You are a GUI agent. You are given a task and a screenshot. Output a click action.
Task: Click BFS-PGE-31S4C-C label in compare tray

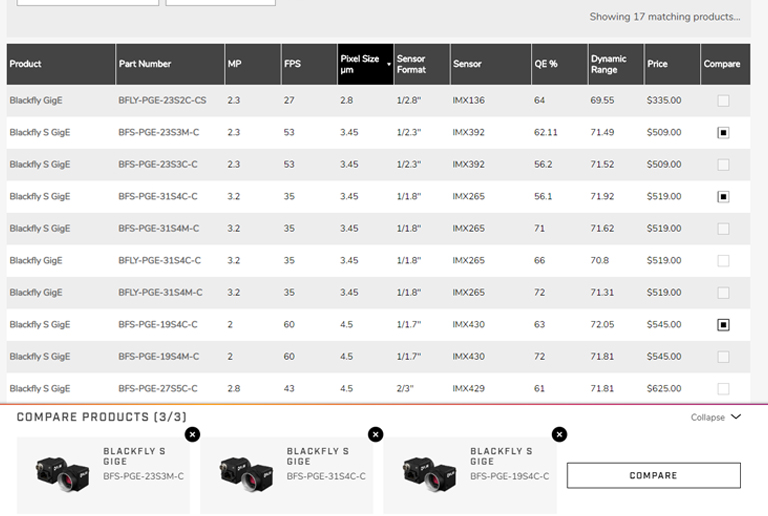tap(326, 476)
